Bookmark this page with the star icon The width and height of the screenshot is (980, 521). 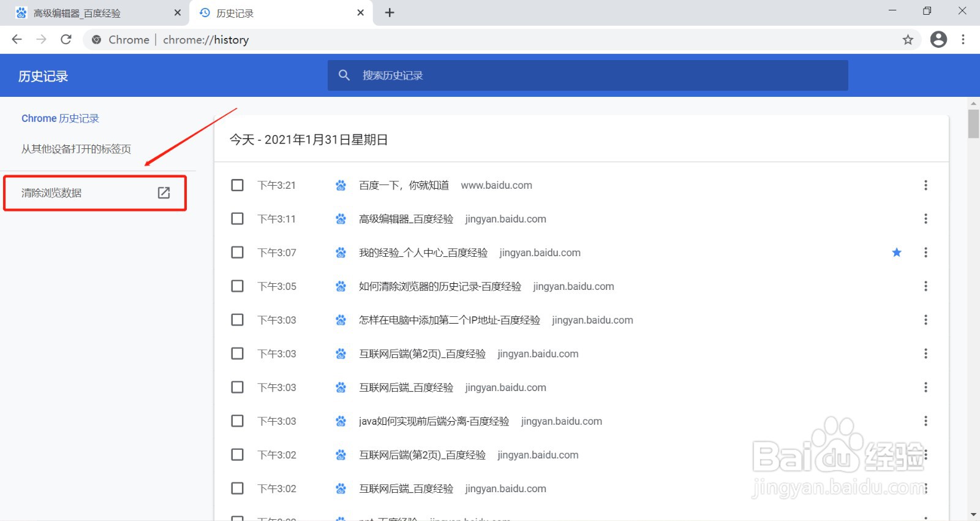click(x=908, y=40)
